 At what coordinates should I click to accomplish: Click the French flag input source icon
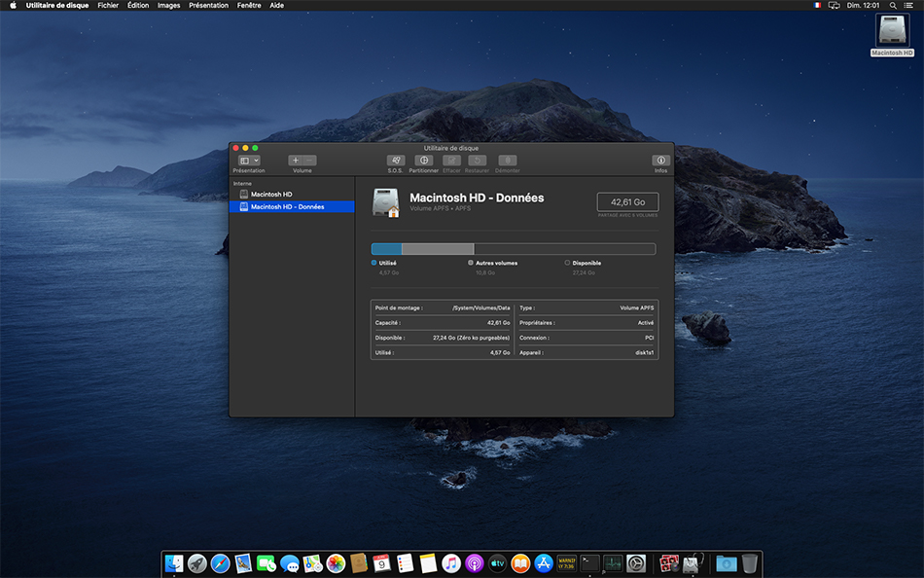point(817,5)
